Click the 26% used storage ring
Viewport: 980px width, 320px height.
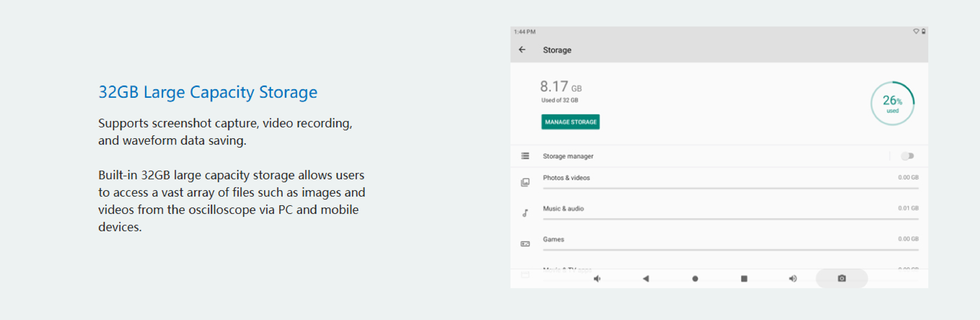click(892, 103)
